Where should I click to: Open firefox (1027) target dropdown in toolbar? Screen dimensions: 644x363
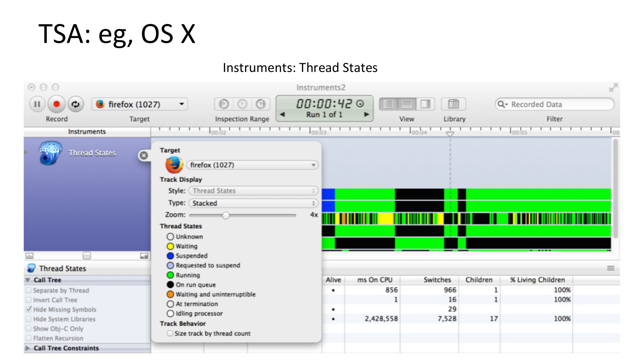coord(140,104)
